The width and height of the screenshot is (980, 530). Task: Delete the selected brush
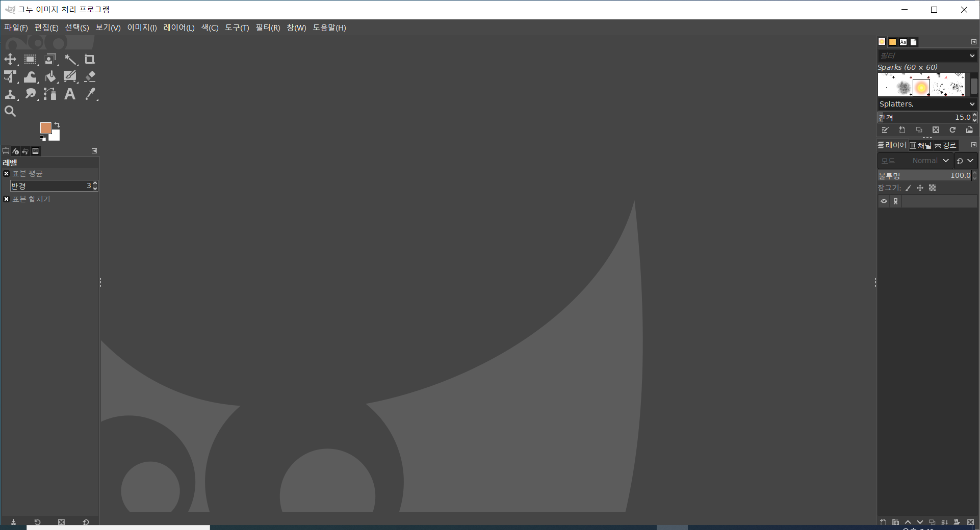coord(936,130)
